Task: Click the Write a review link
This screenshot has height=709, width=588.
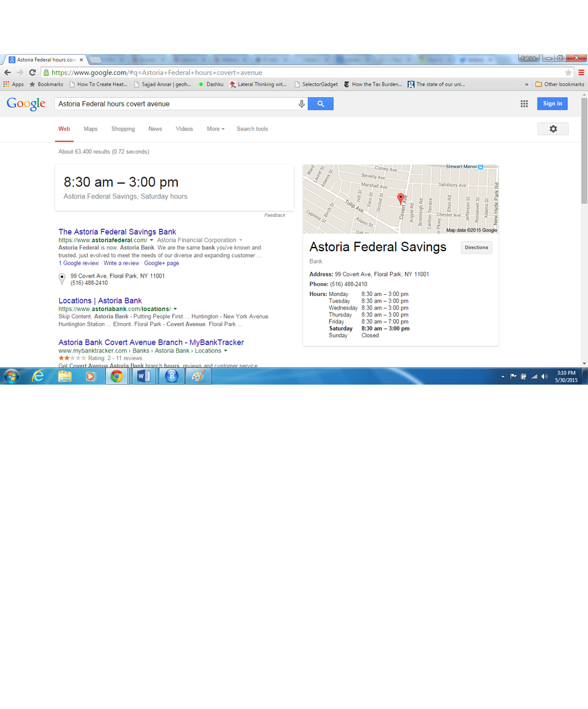Action: click(121, 264)
